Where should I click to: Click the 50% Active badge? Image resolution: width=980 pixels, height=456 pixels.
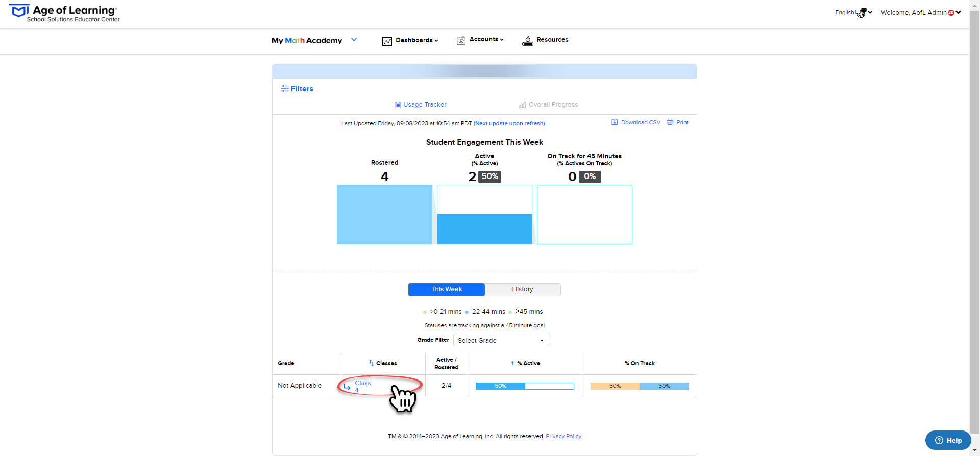pos(490,176)
